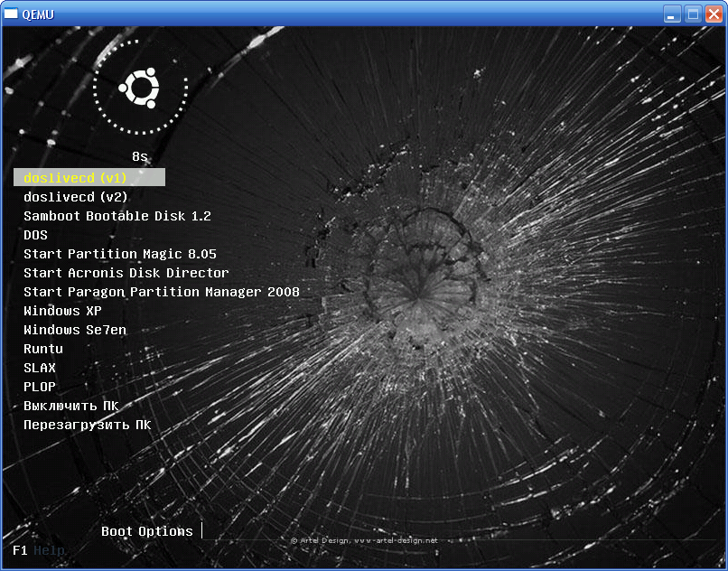Click the QEMU window icon in title bar
The image size is (728, 571).
tap(11, 14)
